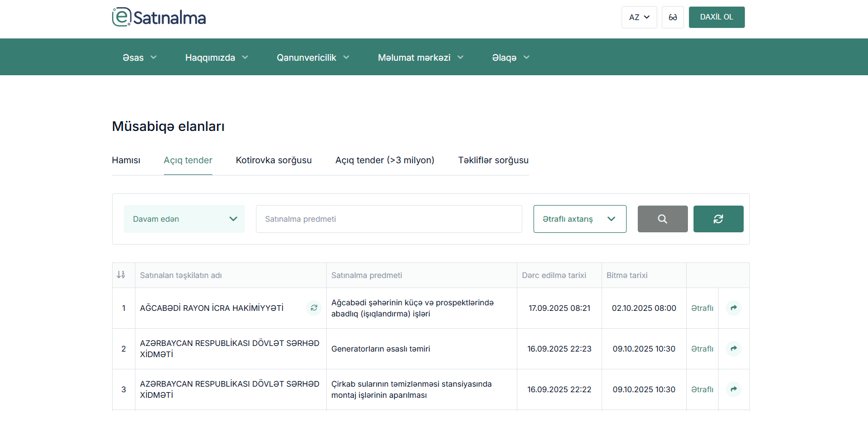The image size is (868, 434).
Task: Click the magnifier search button
Action: click(662, 219)
